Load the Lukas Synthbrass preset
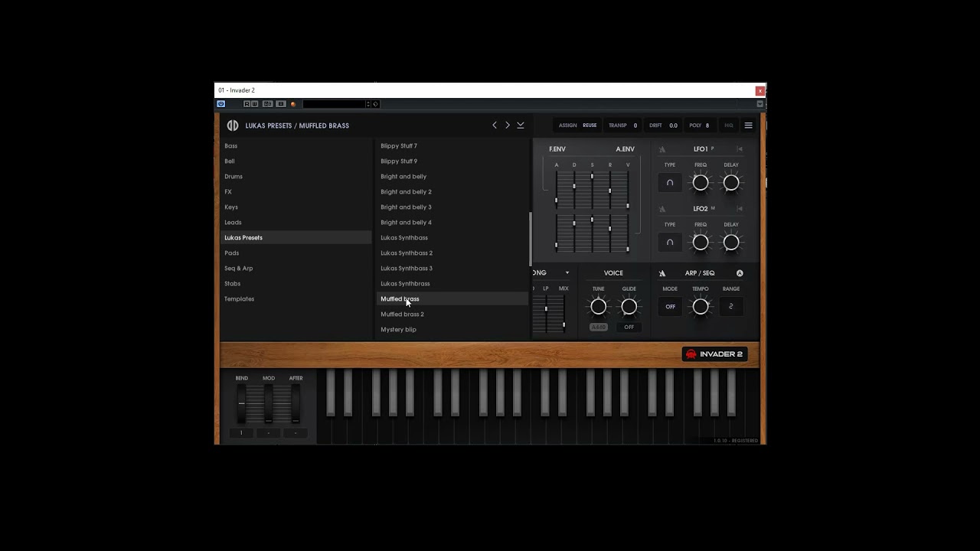 coord(452,284)
